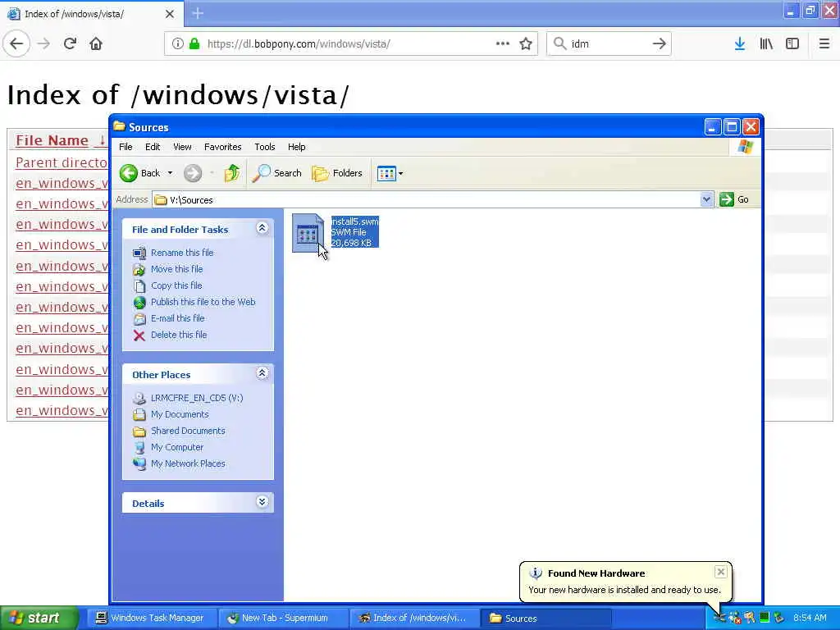This screenshot has height=630, width=840.
Task: Click Copy this file
Action: (x=176, y=285)
